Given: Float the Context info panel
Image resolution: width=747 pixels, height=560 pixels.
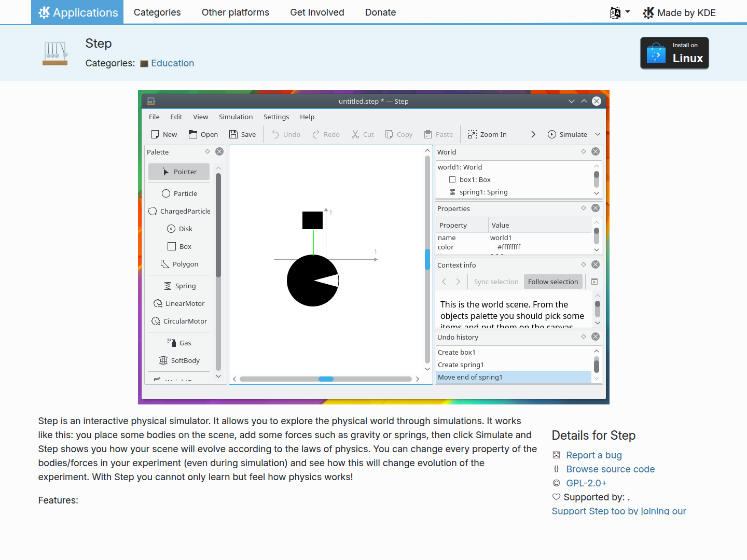Looking at the screenshot, I should pyautogui.click(x=584, y=264).
